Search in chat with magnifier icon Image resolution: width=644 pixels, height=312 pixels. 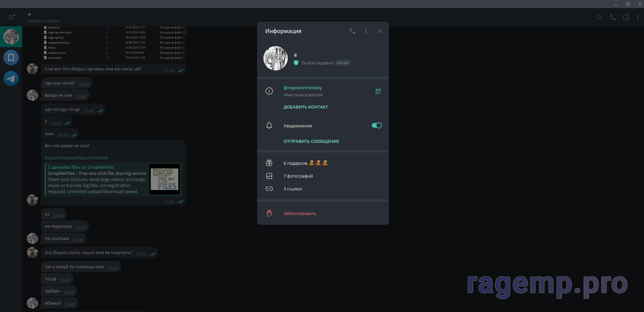[x=599, y=17]
